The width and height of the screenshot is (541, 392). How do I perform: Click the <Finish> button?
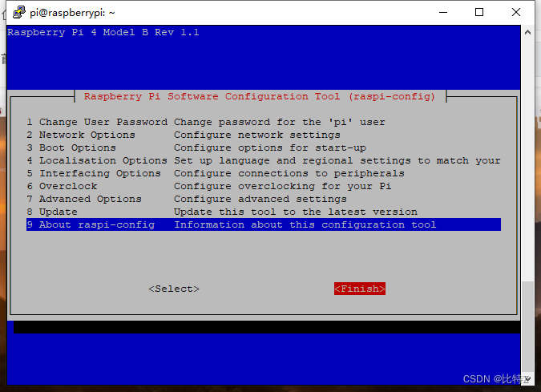point(360,289)
